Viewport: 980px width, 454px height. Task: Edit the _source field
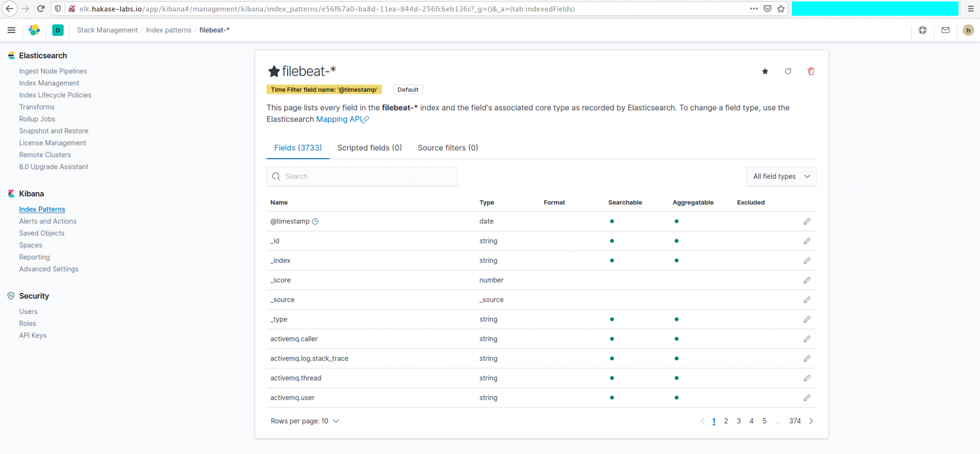[x=807, y=300]
